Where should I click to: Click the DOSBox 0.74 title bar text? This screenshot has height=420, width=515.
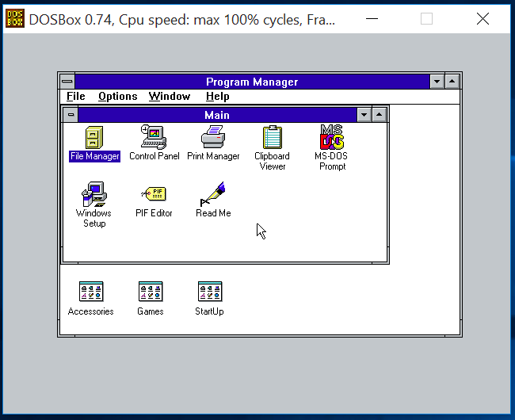(x=182, y=20)
